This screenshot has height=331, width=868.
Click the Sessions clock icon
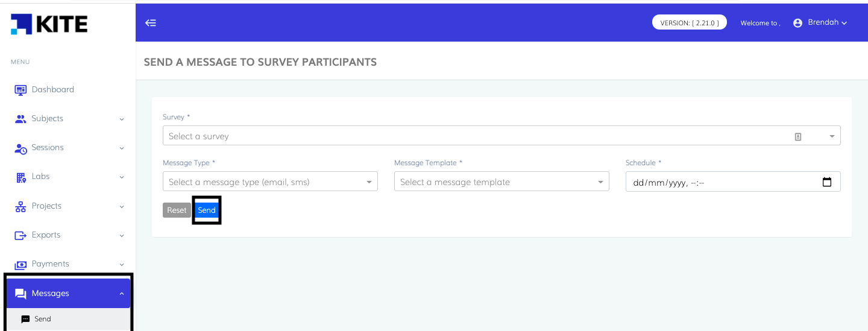(20, 148)
